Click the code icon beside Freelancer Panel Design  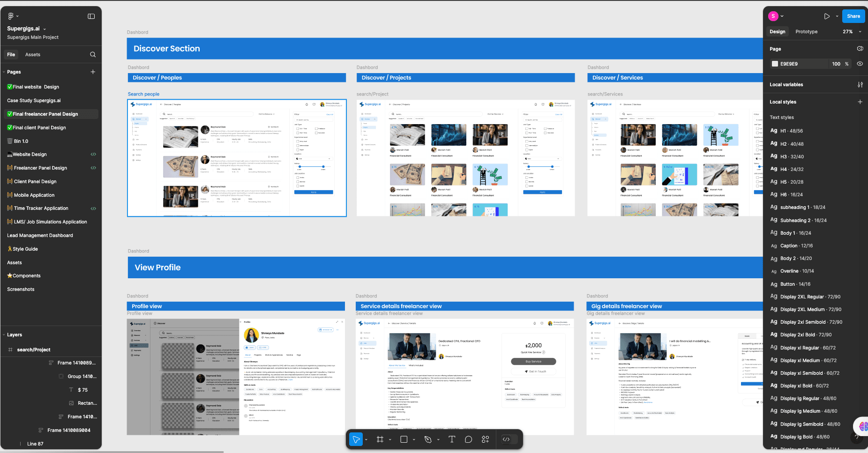tap(93, 168)
